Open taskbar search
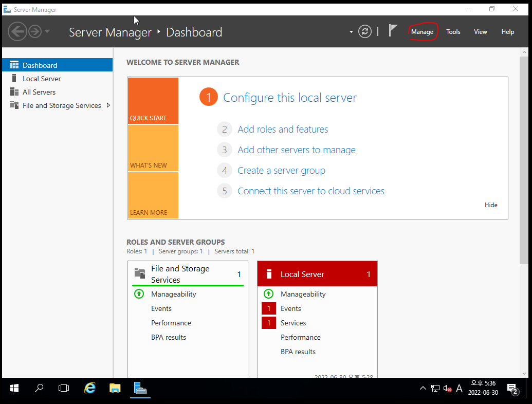532x404 pixels. [39, 388]
